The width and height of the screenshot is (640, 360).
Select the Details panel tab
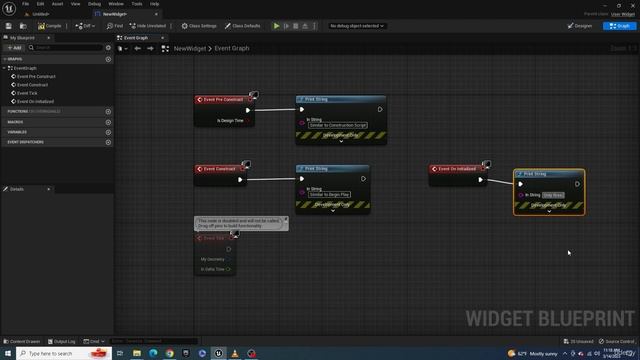tap(16, 189)
